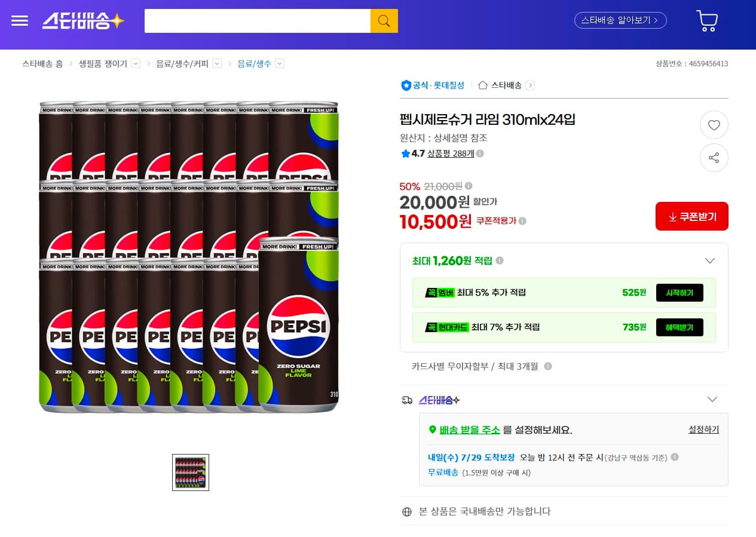Click the share icon
Viewport: 756px width, 537px height.
click(714, 158)
